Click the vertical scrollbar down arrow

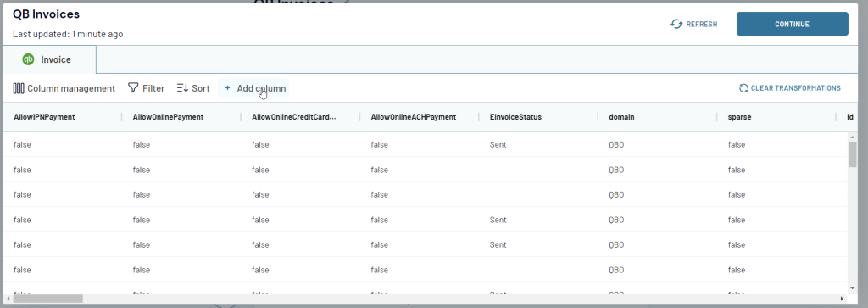click(853, 288)
